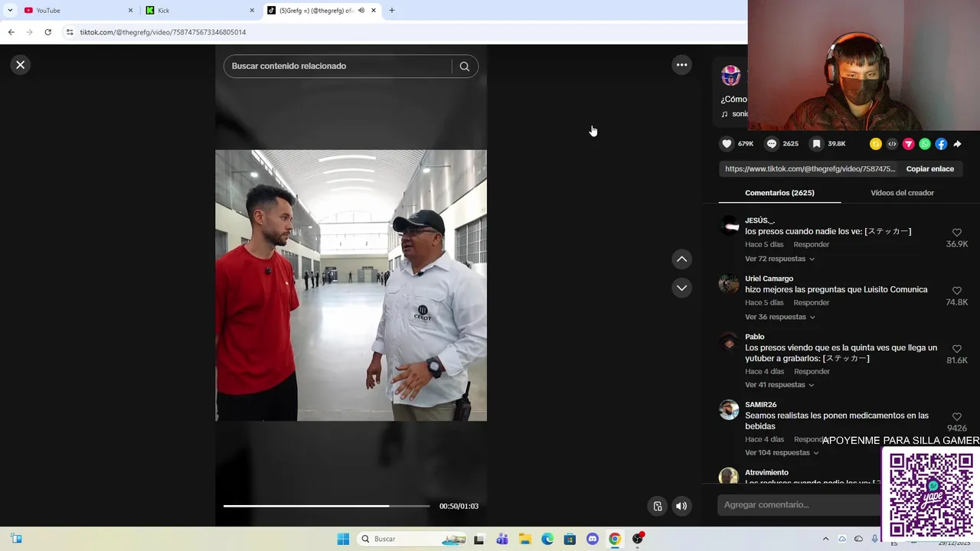
Task: Open Microsoft Edge from taskbar
Action: [547, 539]
